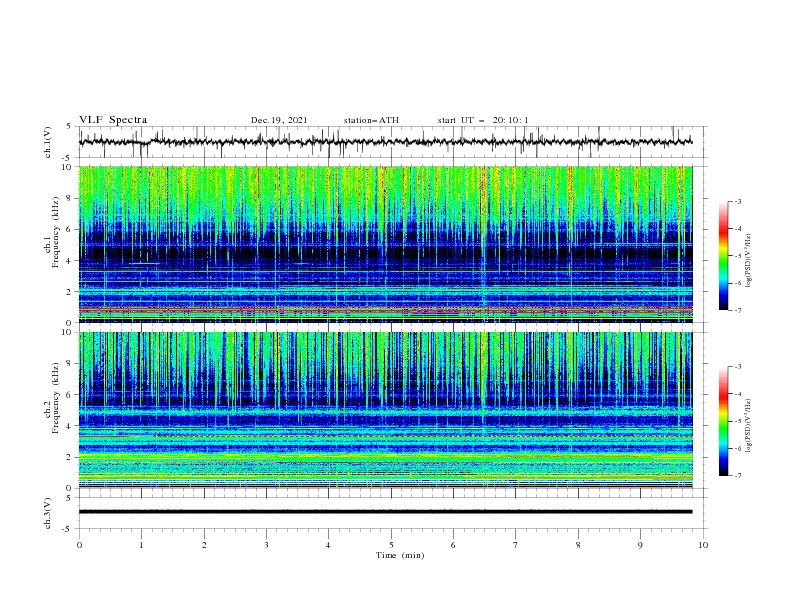Click the ch.2 spectrogram color scale bar
The image size is (792, 612).
click(724, 421)
